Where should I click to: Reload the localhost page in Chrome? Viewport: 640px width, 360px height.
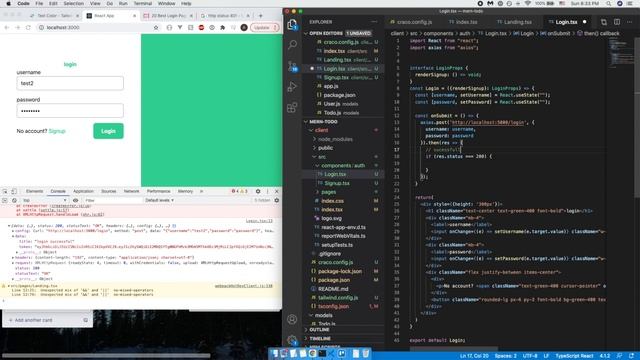click(28, 27)
